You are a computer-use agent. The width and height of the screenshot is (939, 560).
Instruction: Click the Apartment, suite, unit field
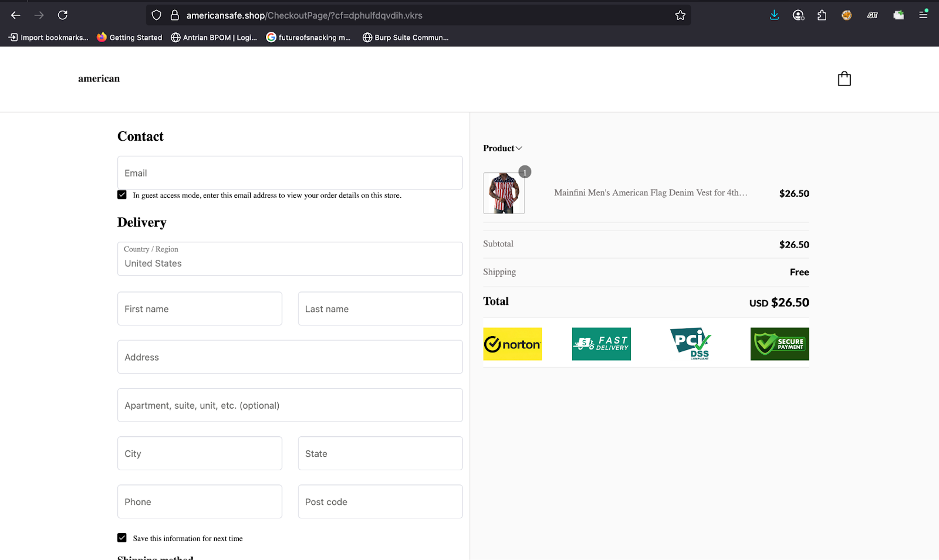point(290,405)
